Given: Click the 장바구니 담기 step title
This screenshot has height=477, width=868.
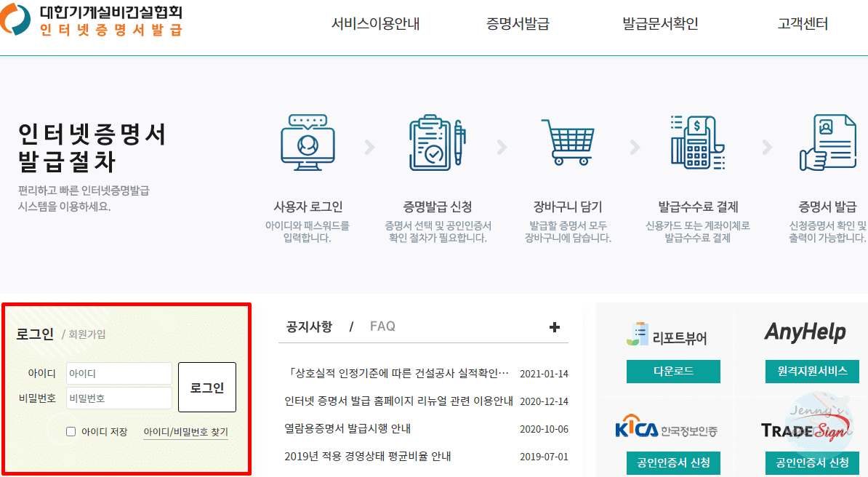Looking at the screenshot, I should click(568, 207).
